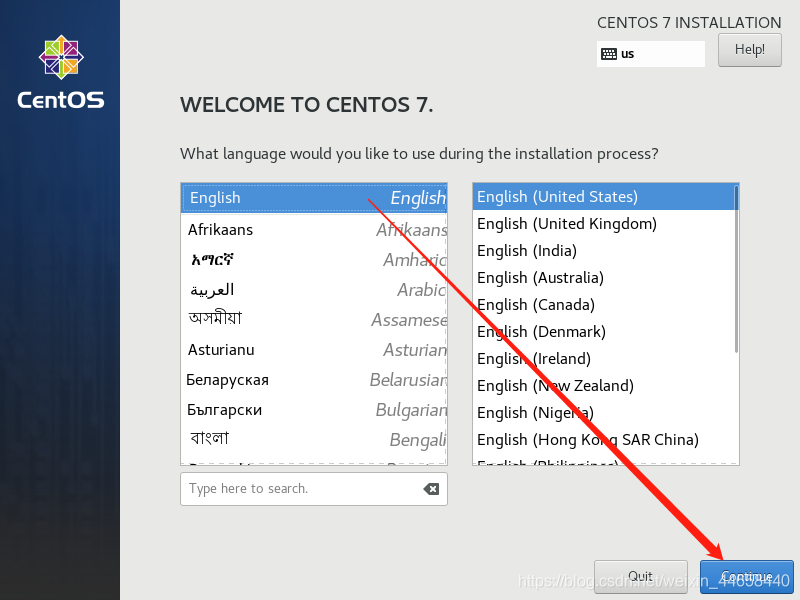The width and height of the screenshot is (800, 600).
Task: Select Asturianu in the language list
Action: (x=314, y=350)
